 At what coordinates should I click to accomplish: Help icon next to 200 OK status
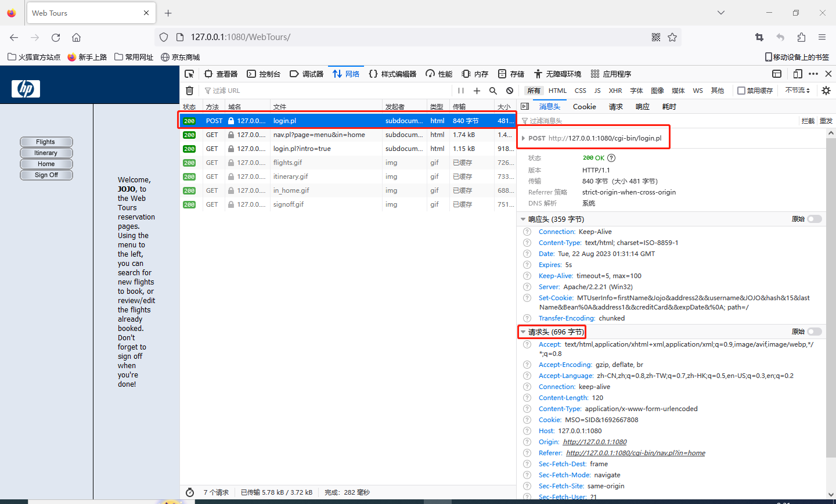pos(611,158)
